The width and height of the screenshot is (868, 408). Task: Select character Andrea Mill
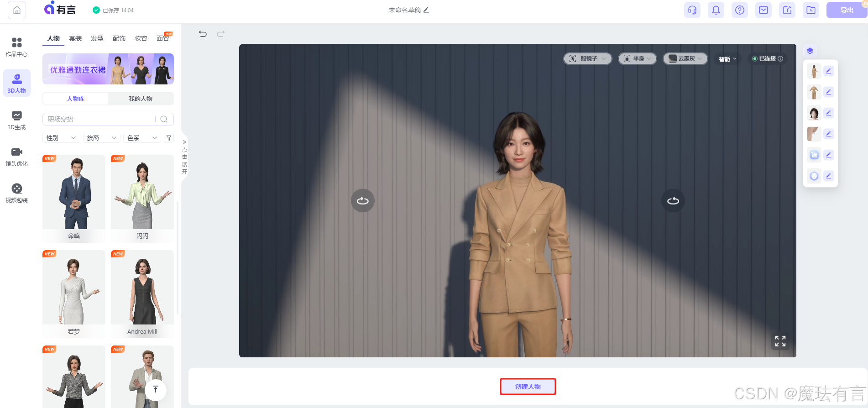[x=142, y=294]
